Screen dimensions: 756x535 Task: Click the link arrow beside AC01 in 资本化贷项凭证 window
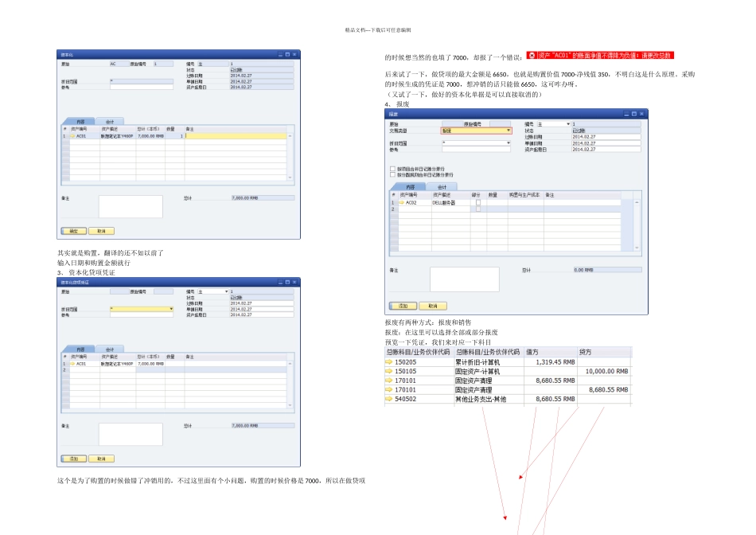(x=72, y=364)
